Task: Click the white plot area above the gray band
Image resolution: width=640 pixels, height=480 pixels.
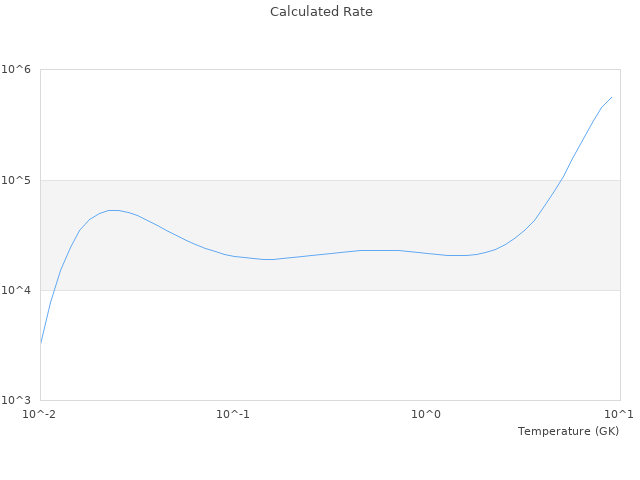Action: 300,120
